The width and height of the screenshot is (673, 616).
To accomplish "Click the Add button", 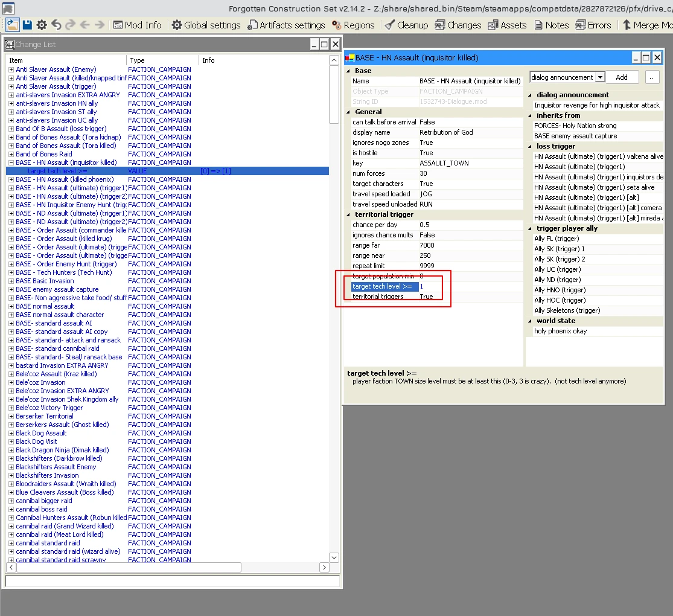I will (x=622, y=77).
